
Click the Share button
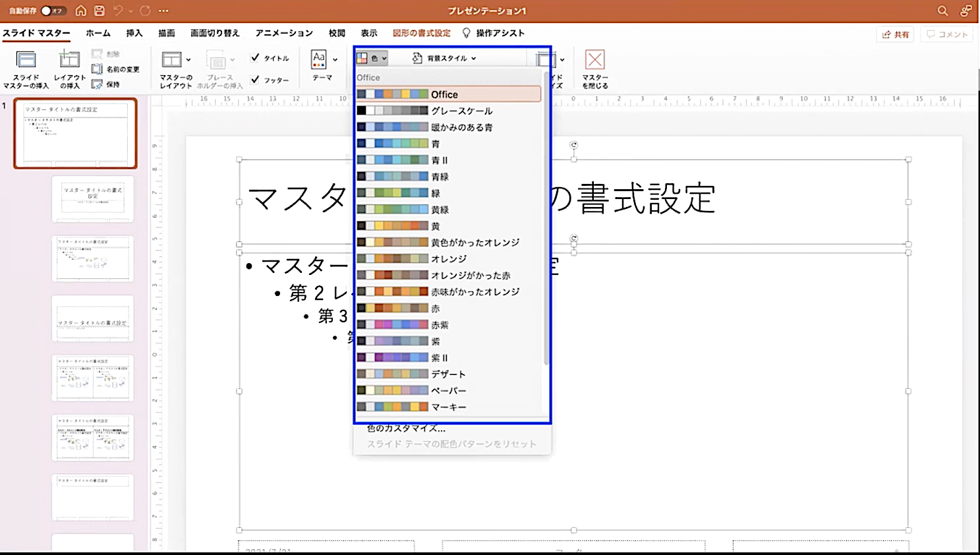[896, 34]
